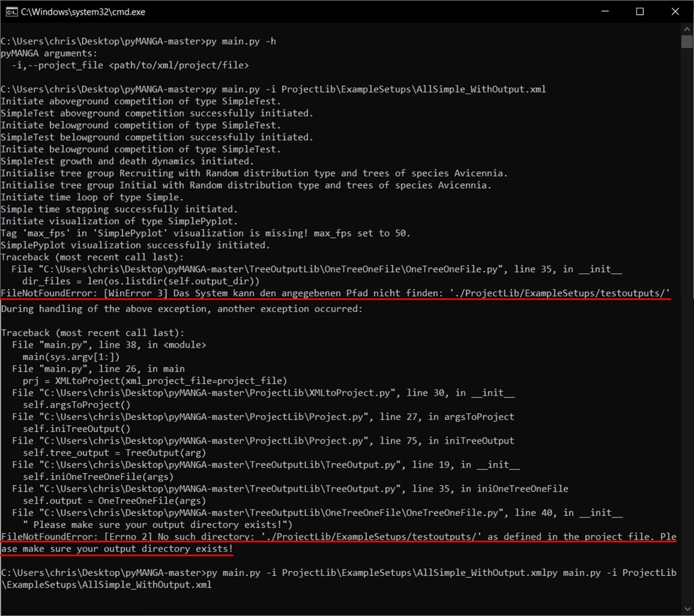The width and height of the screenshot is (694, 616).
Task: Click the last command prompt input line
Action: (339, 579)
